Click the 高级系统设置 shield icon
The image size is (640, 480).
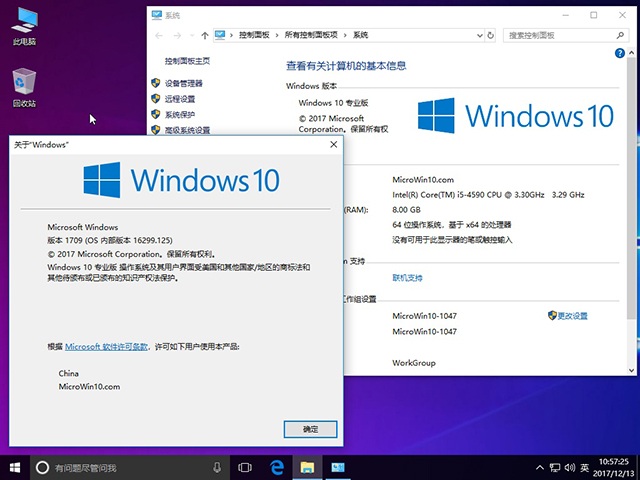click(x=156, y=130)
